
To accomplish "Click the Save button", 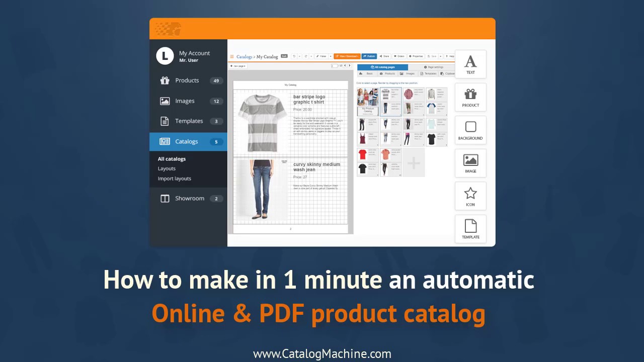I will tap(432, 56).
